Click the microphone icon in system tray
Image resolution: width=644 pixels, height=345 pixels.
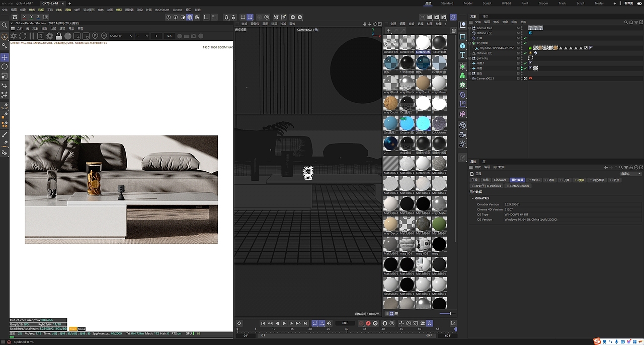click(617, 342)
